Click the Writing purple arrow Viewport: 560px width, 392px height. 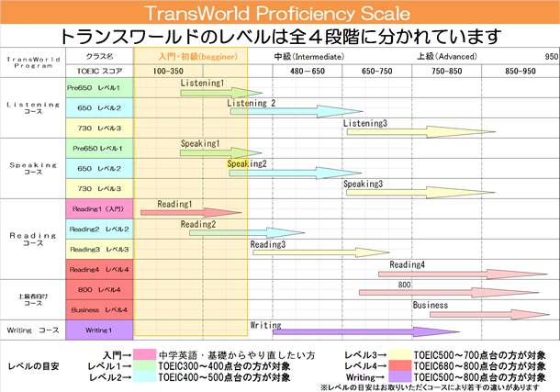click(x=366, y=332)
